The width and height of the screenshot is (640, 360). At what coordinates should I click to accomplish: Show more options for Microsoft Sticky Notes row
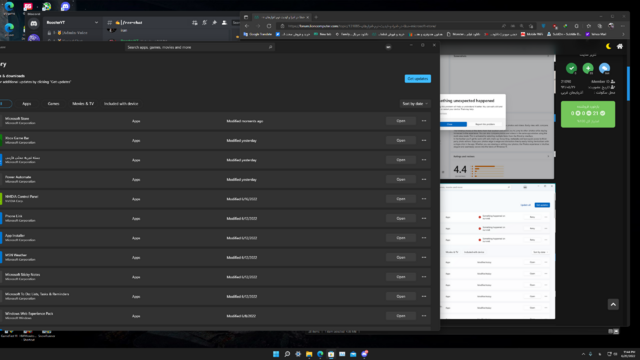pyautogui.click(x=424, y=277)
